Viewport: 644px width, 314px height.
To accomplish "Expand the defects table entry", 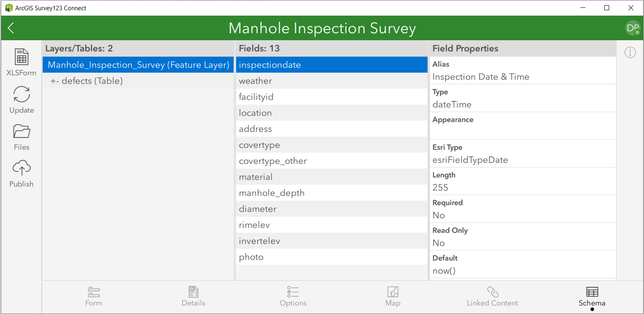I will point(86,81).
